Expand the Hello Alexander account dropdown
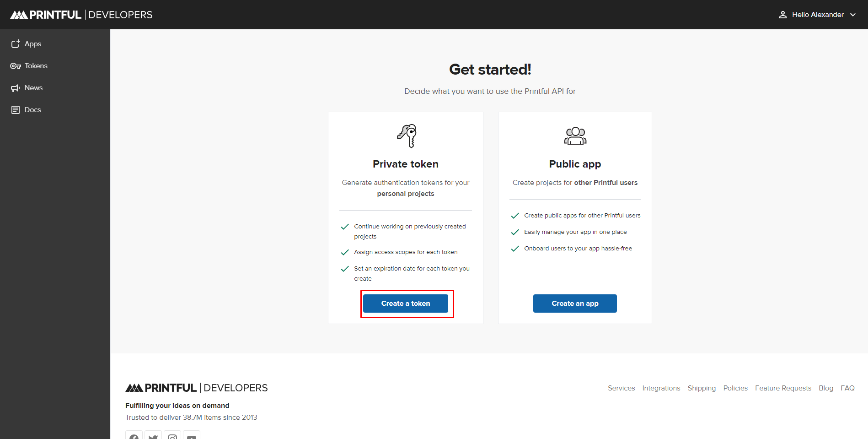868x439 pixels. (x=852, y=15)
